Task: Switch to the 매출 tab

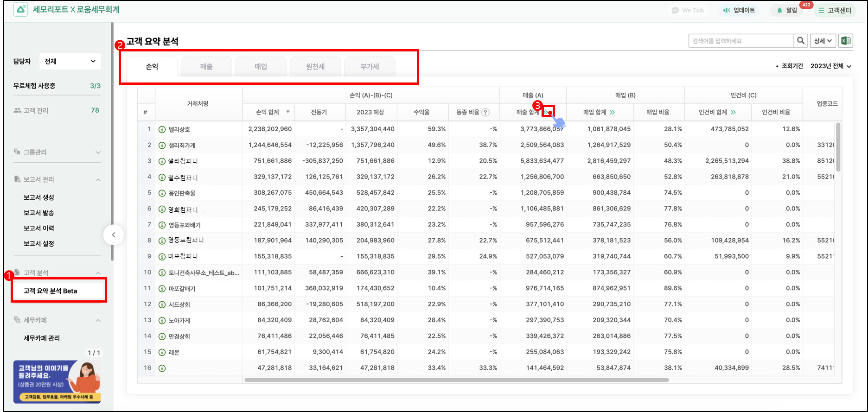Action: coord(206,67)
